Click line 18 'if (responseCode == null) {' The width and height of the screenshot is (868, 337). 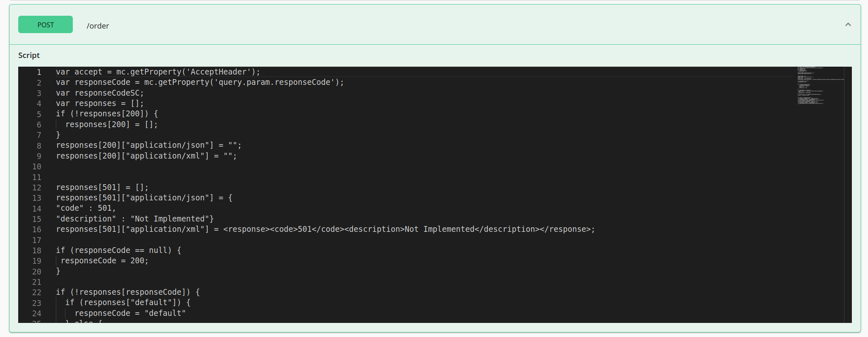pos(118,250)
